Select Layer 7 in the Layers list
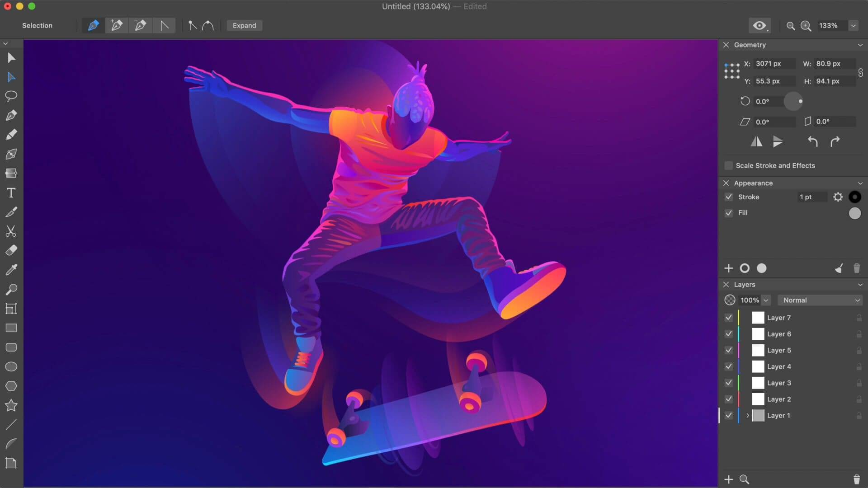868x488 pixels. click(778, 318)
